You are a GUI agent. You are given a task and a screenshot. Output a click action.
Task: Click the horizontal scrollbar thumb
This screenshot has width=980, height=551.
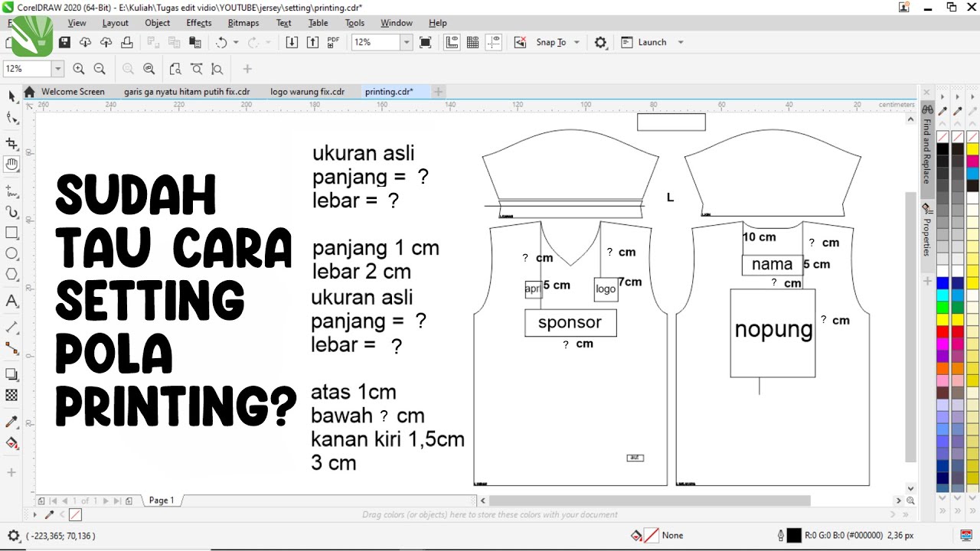tap(649, 500)
